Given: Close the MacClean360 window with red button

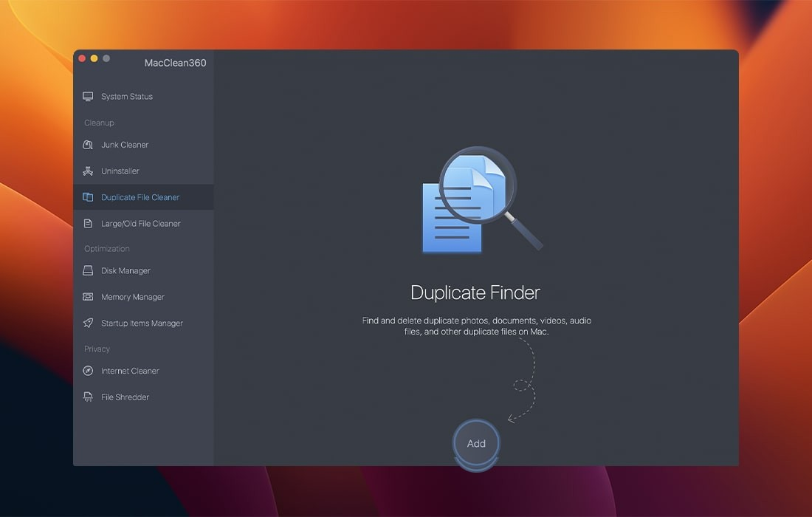Looking at the screenshot, I should [x=82, y=58].
